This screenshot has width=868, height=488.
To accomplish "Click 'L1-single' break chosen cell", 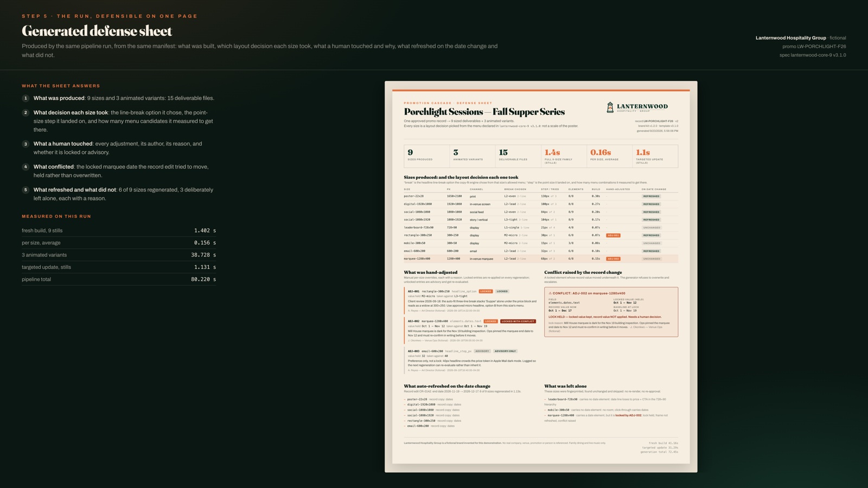I will tap(512, 228).
